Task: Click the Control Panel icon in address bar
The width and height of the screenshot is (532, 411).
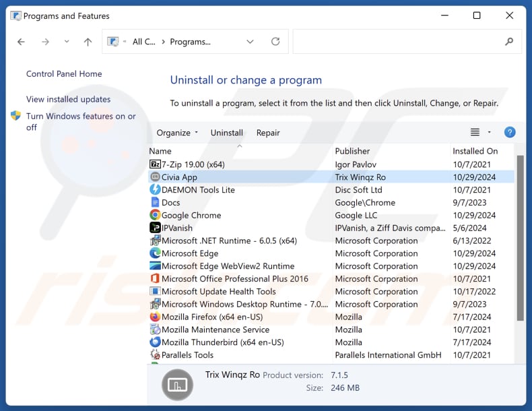Action: [113, 41]
